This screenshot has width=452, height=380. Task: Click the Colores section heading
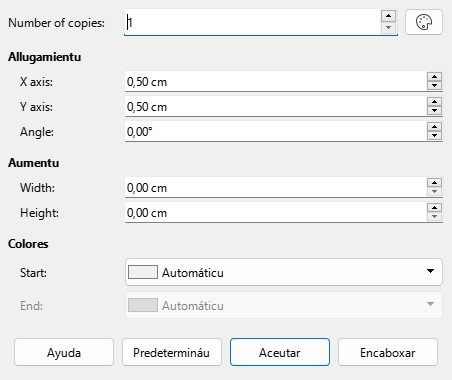(x=28, y=244)
